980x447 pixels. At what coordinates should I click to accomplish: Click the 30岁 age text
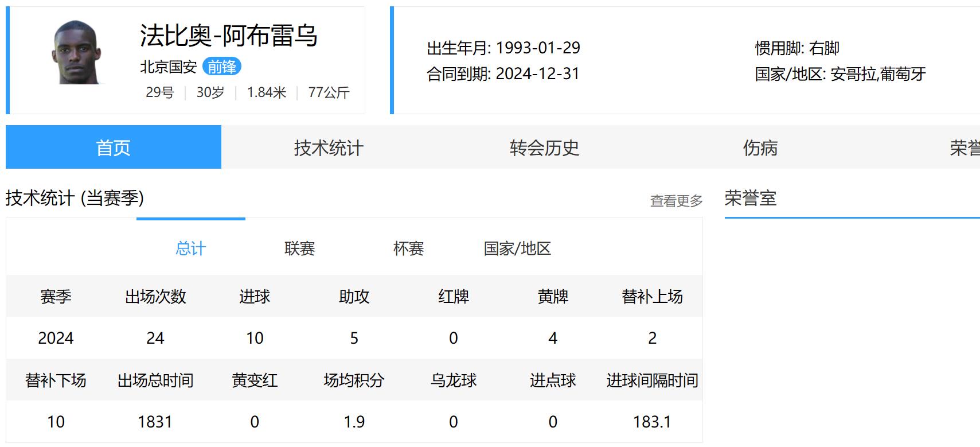210,92
